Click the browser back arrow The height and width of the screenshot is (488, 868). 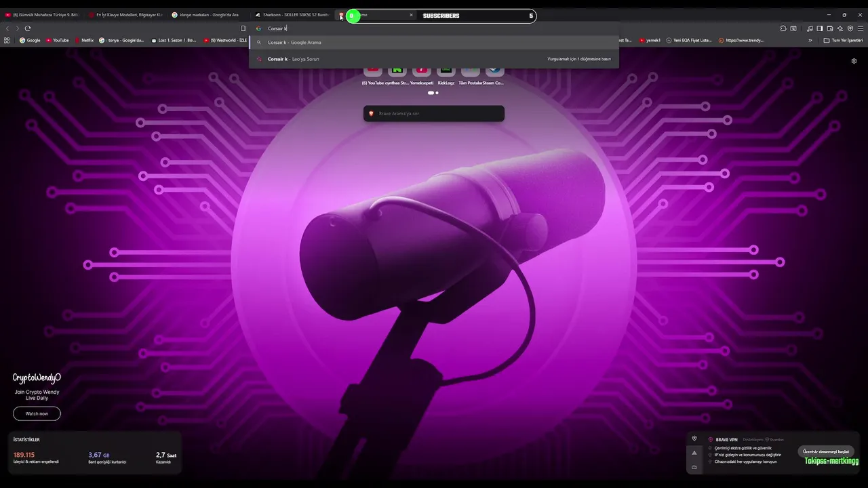(8, 28)
